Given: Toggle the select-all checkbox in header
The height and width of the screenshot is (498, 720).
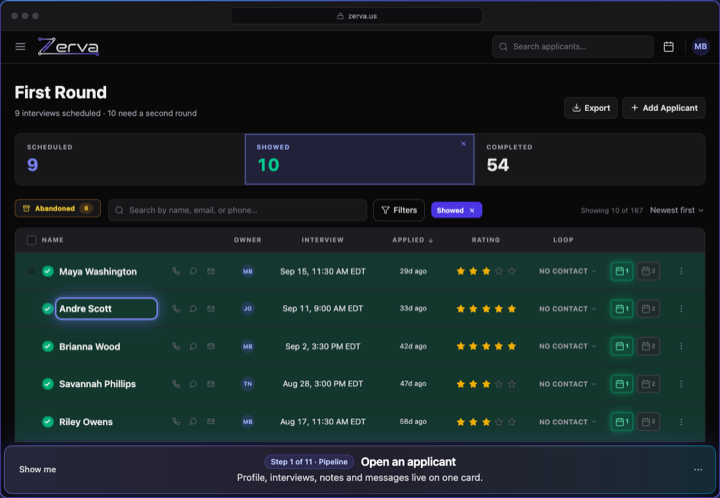Looking at the screenshot, I should click(31, 240).
